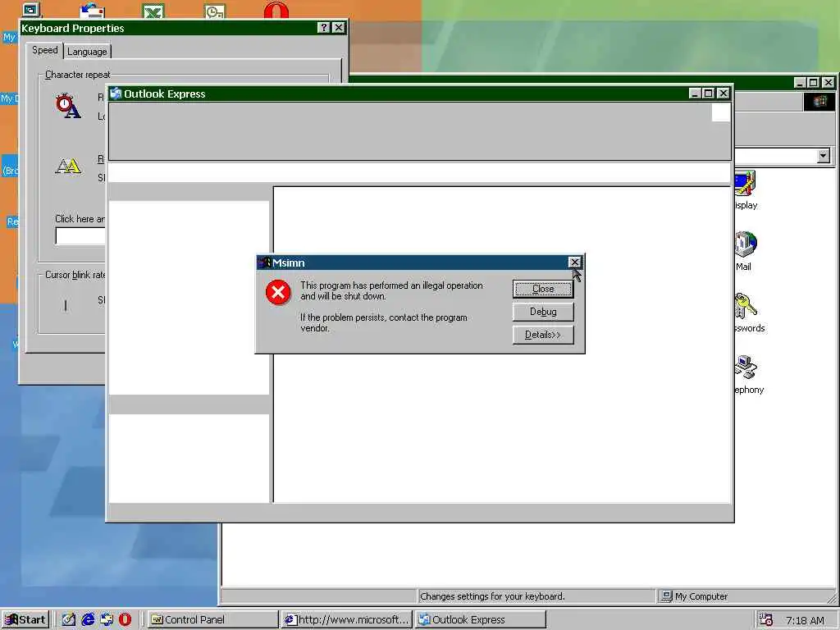The height and width of the screenshot is (630, 840).
Task: Minimize the Outlook Express window
Action: coord(695,94)
